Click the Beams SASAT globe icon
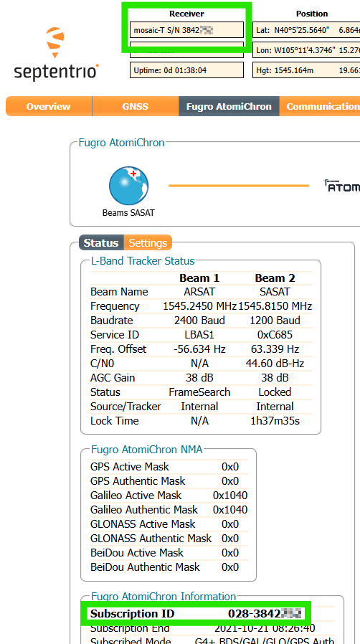Viewport: 360px width, 644px height. coord(128,186)
